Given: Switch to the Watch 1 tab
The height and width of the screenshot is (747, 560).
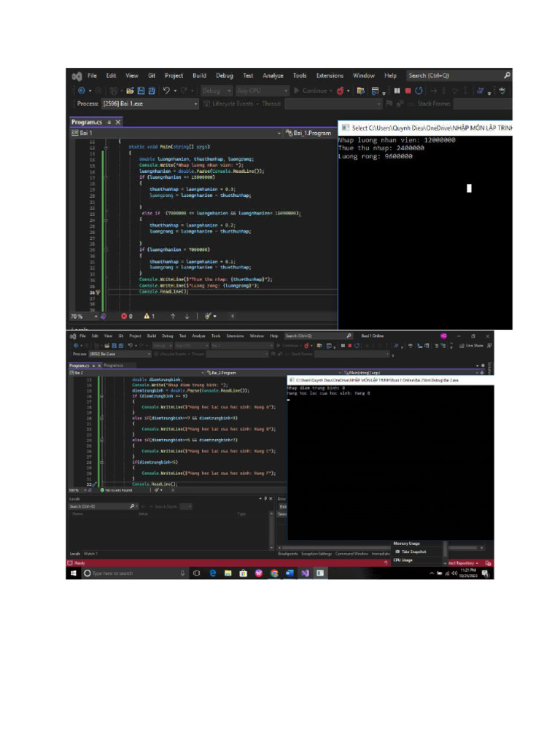Looking at the screenshot, I should (90, 554).
